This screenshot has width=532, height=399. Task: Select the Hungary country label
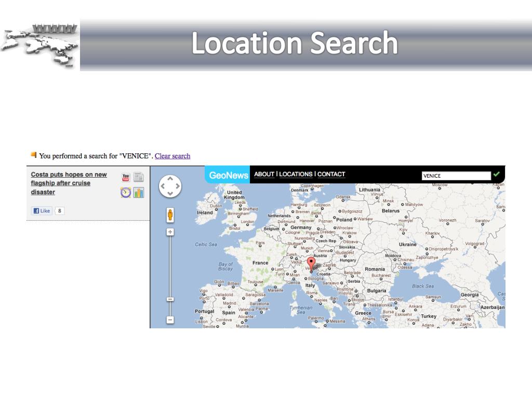pyautogui.click(x=348, y=260)
